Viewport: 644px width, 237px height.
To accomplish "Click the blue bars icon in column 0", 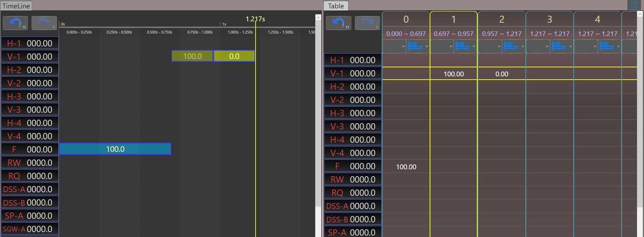I will pos(415,46).
